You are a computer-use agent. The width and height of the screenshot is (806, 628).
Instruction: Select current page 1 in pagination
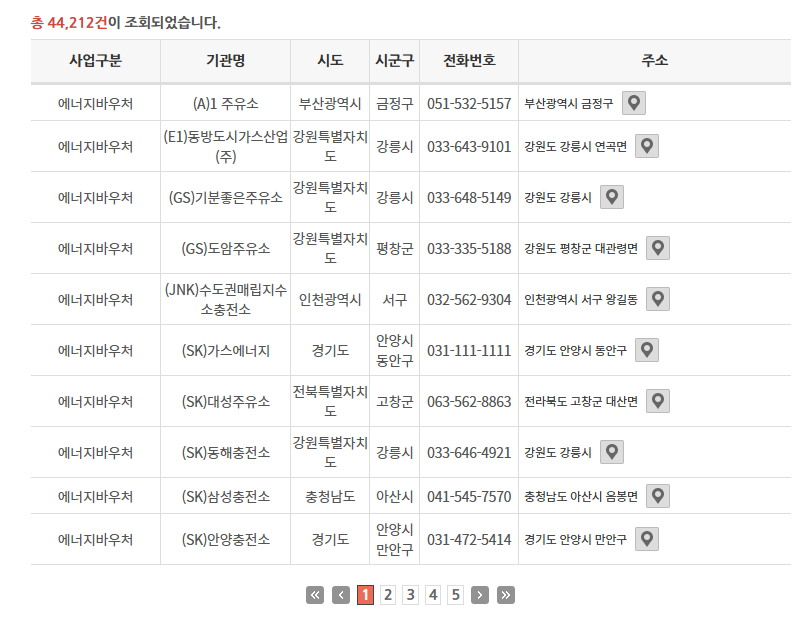(x=365, y=595)
